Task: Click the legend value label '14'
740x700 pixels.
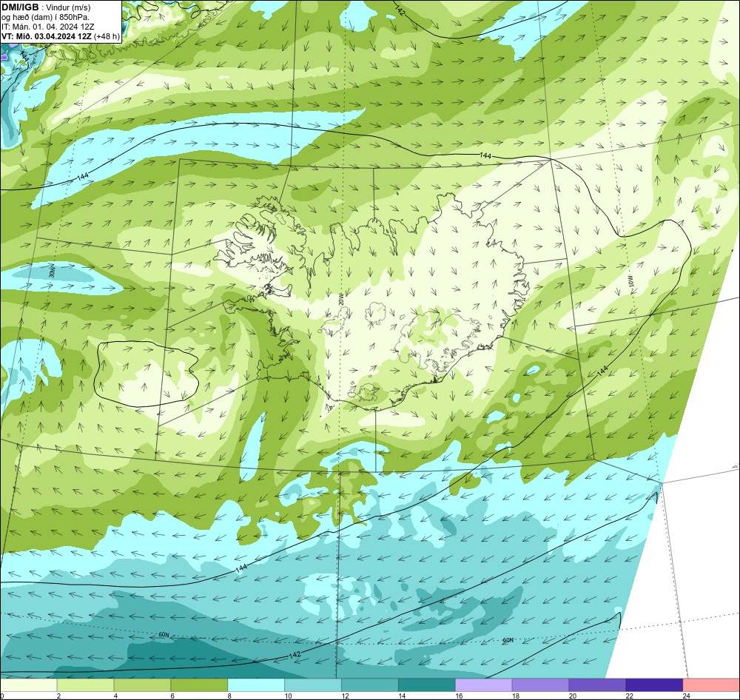Action: click(402, 696)
